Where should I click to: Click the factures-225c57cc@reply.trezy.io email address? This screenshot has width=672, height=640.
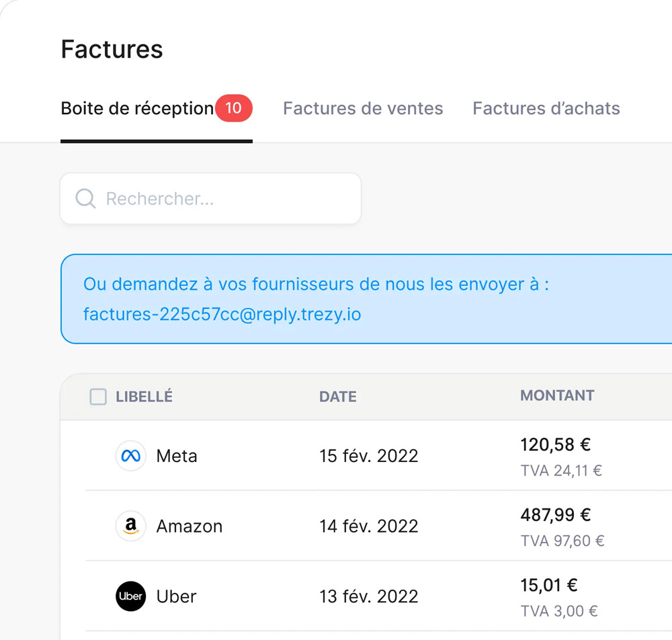222,314
